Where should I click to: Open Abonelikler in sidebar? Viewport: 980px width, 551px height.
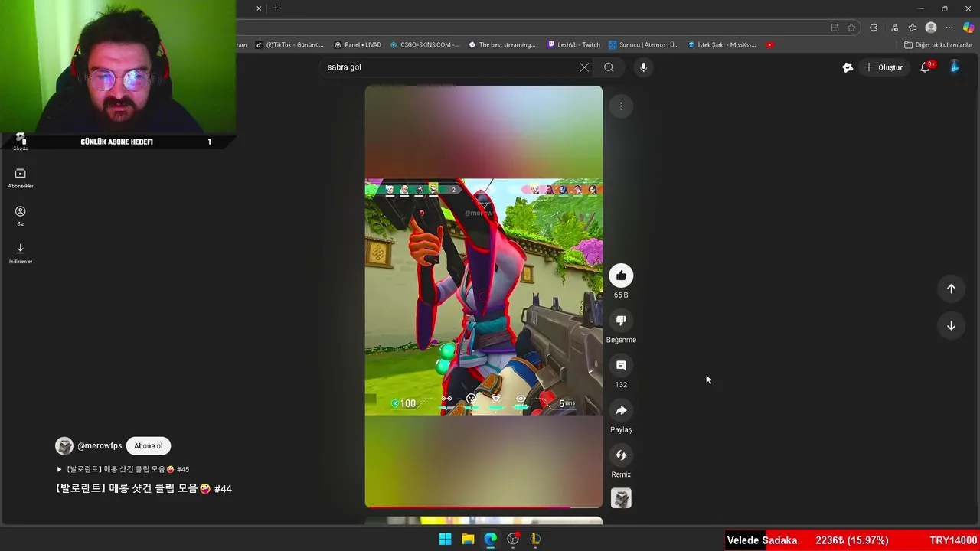tap(21, 178)
